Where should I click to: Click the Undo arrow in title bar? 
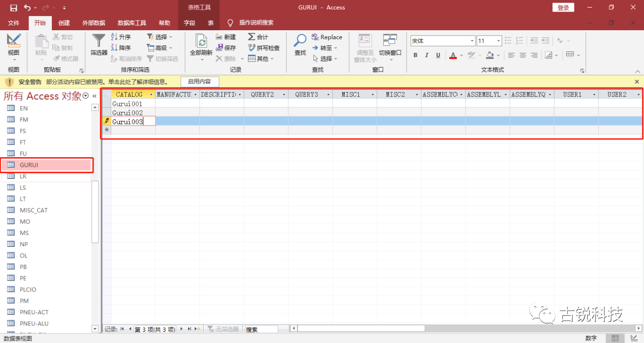[x=27, y=8]
